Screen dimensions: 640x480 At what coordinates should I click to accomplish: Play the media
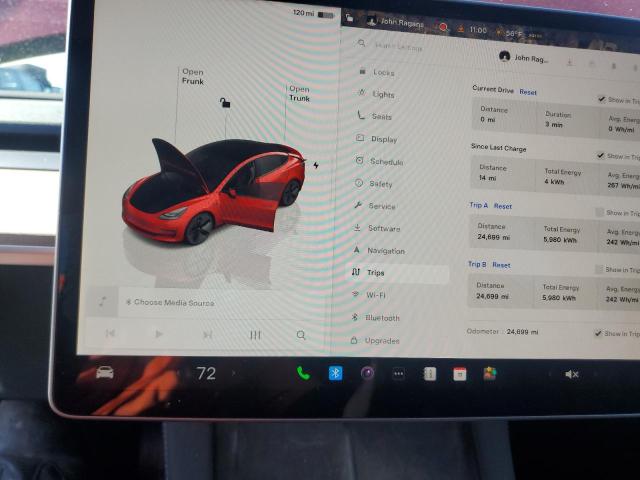point(159,334)
